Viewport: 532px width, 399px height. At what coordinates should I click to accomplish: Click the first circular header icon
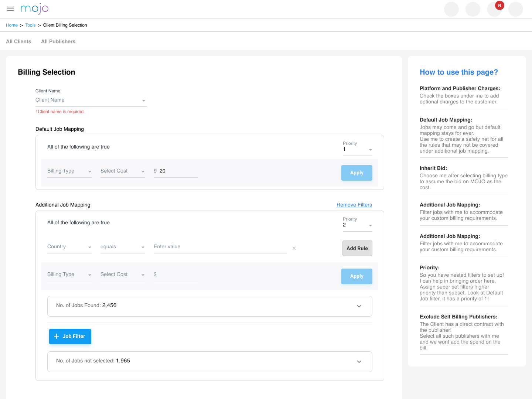point(451,9)
